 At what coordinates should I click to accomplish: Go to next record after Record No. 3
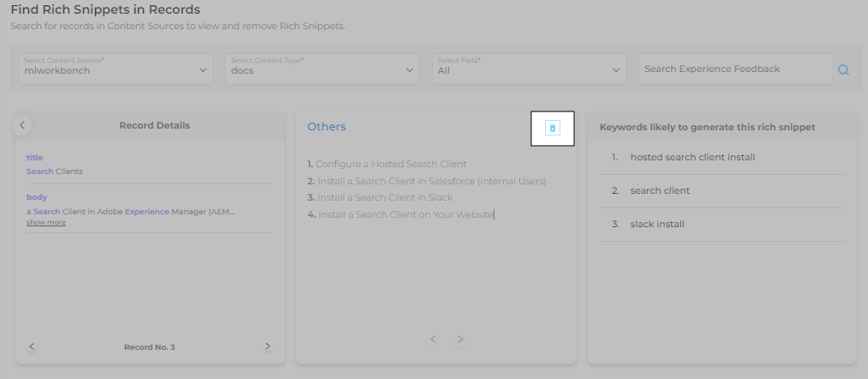pyautogui.click(x=267, y=346)
